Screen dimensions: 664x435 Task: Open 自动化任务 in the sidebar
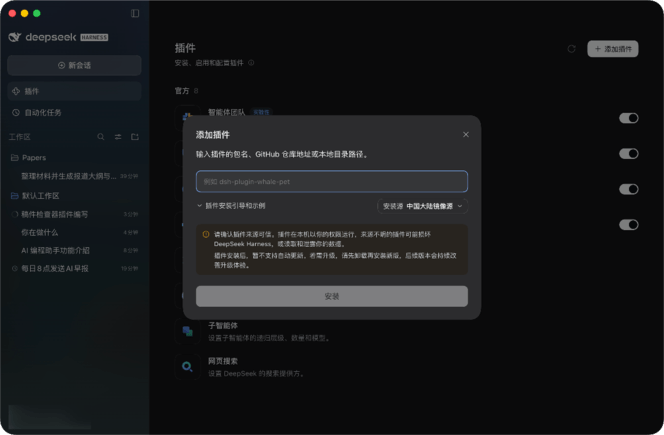[x=74, y=113]
